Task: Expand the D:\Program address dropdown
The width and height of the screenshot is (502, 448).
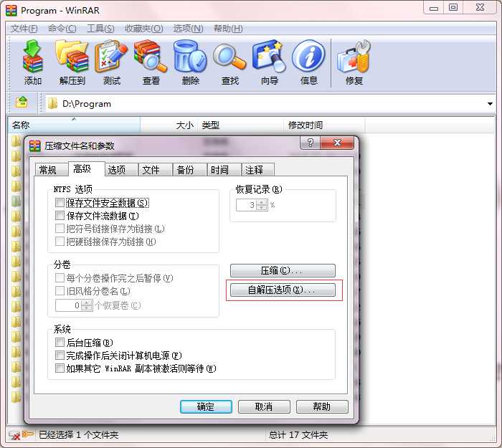Action: point(490,103)
